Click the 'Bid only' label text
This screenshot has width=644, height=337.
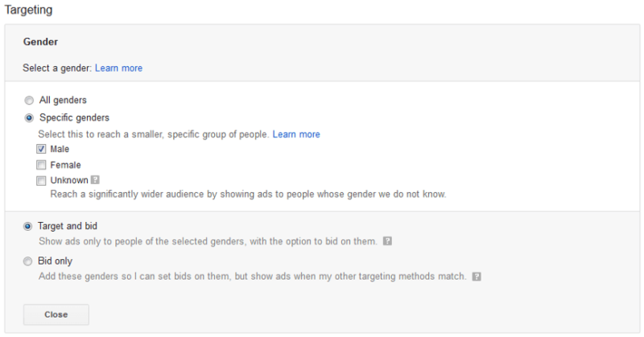coord(56,261)
